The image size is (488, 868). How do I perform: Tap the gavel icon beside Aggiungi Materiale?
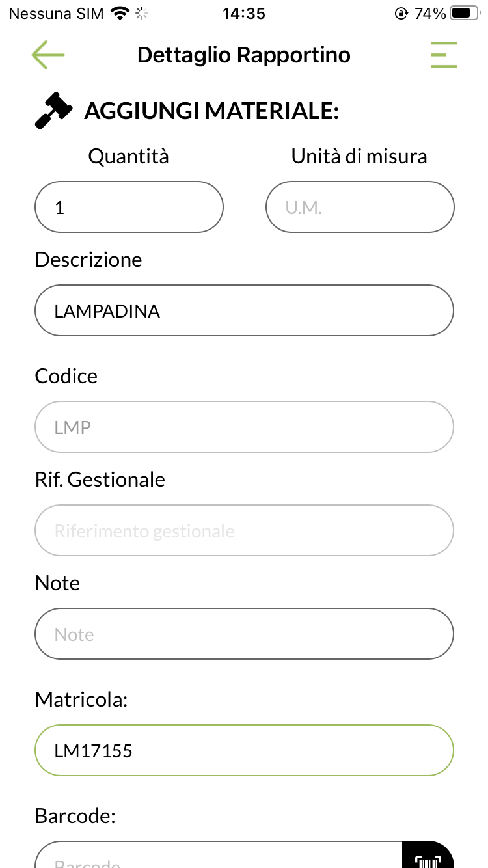[x=53, y=111]
